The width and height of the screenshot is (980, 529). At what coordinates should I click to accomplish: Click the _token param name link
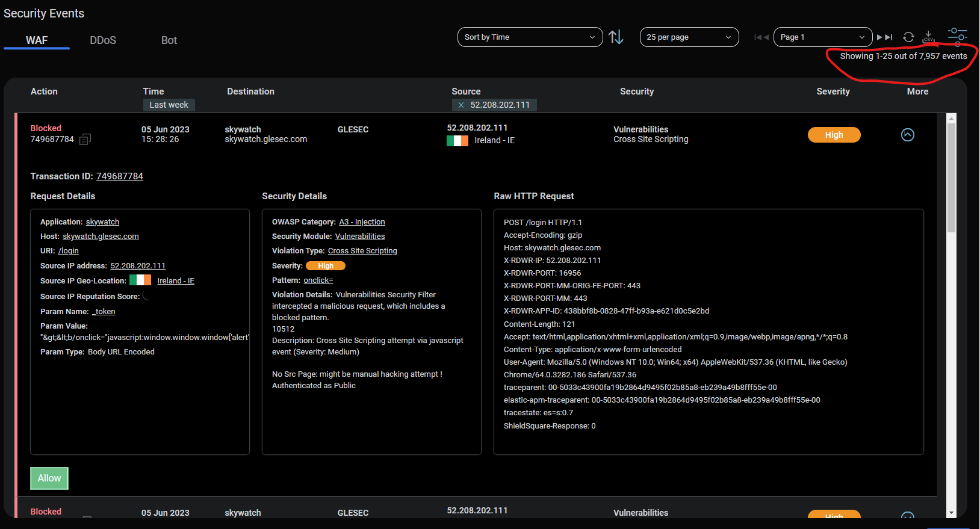point(104,312)
